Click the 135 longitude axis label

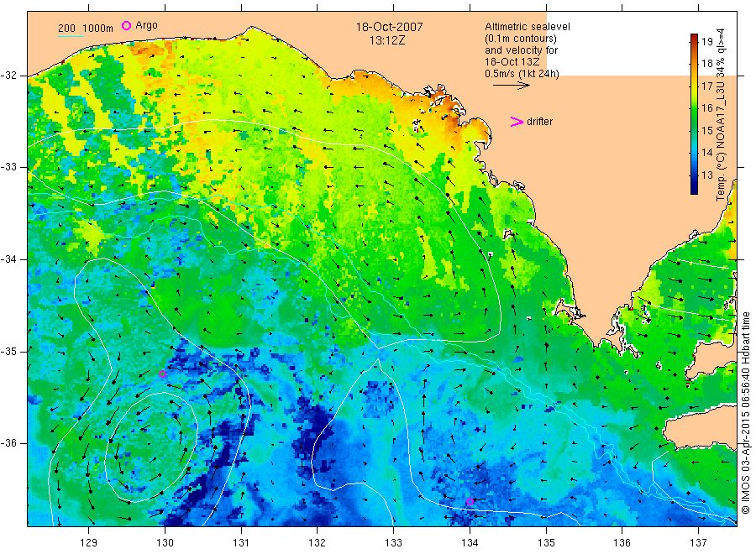tap(546, 542)
